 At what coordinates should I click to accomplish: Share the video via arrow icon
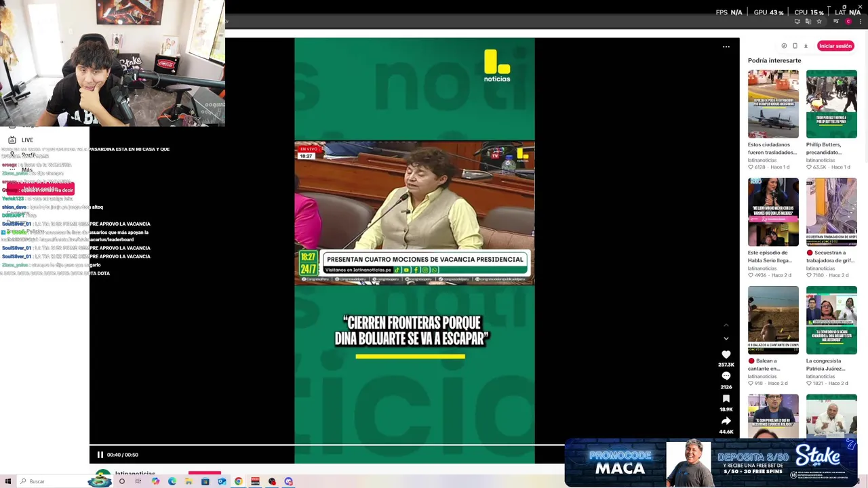tap(726, 421)
